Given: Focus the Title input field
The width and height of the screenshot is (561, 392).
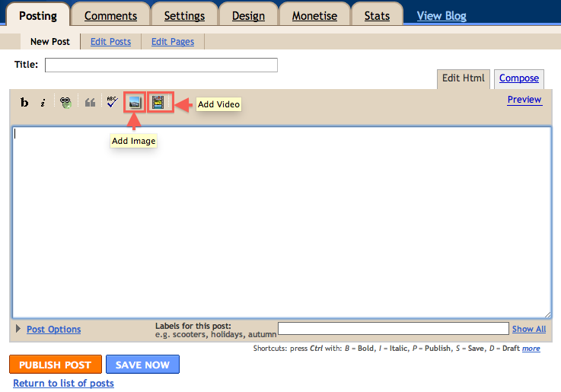Looking at the screenshot, I should [161, 65].
